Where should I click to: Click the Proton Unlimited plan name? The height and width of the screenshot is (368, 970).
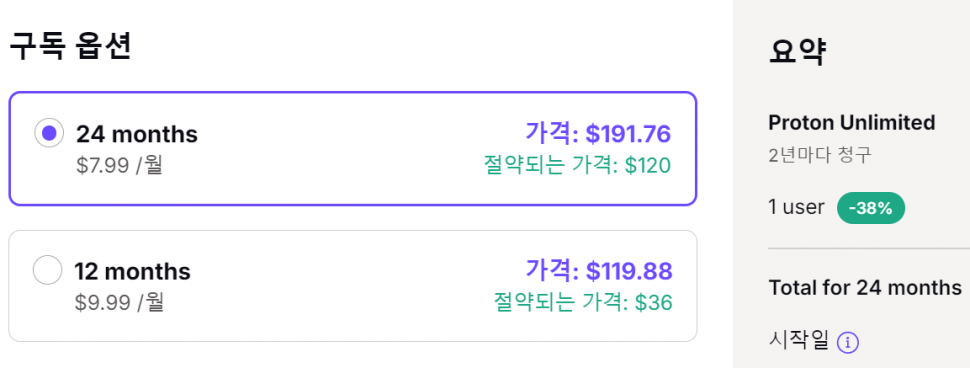pos(851,122)
